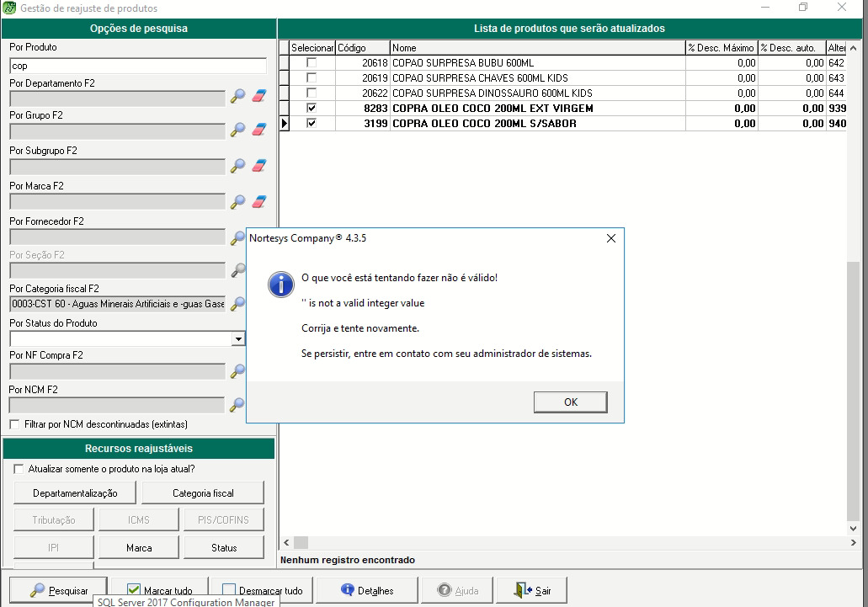Click OK in the error dialog
Image resolution: width=868 pixels, height=607 pixels.
tap(570, 402)
